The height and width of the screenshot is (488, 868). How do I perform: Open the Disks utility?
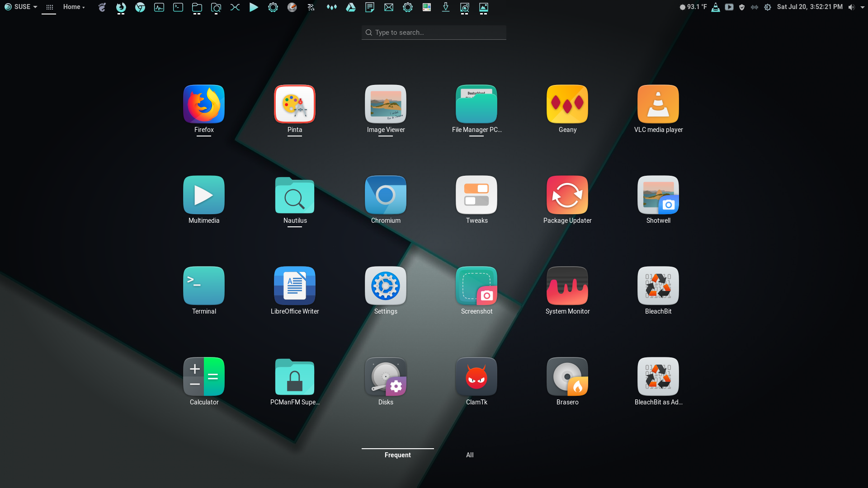386,377
